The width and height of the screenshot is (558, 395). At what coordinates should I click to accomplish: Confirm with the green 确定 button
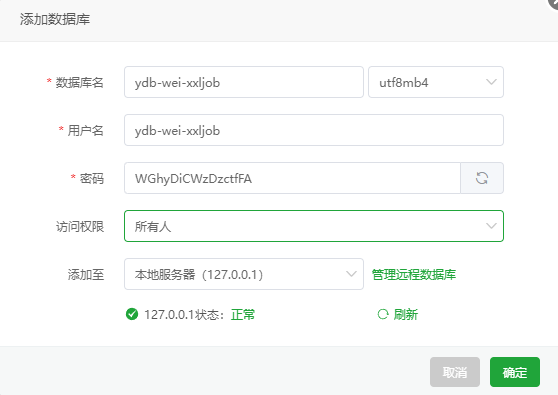[x=515, y=372]
